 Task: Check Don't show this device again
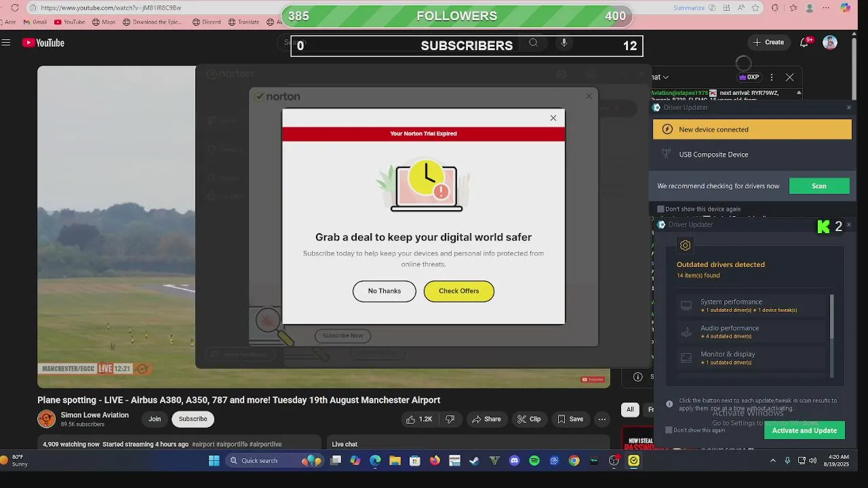coord(660,209)
